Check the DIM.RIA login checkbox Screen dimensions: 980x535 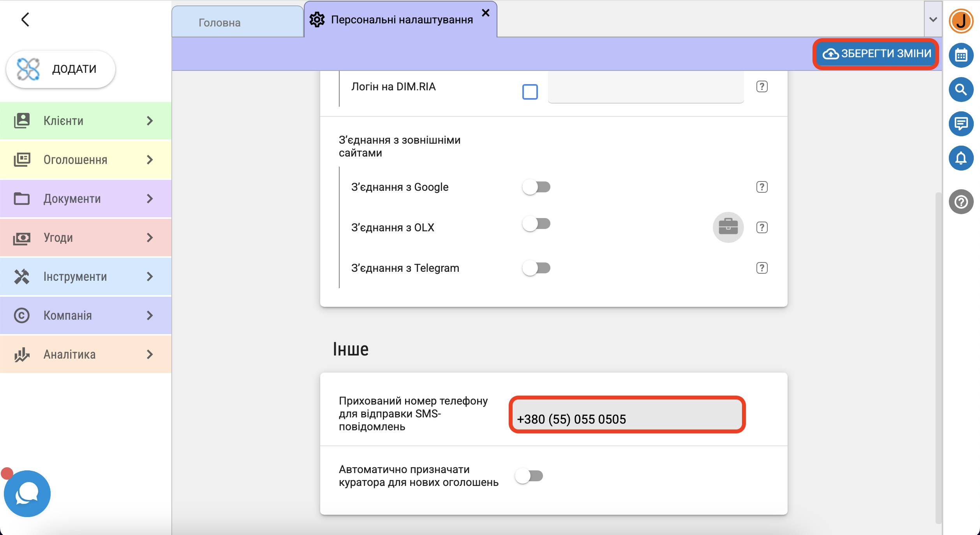point(530,92)
